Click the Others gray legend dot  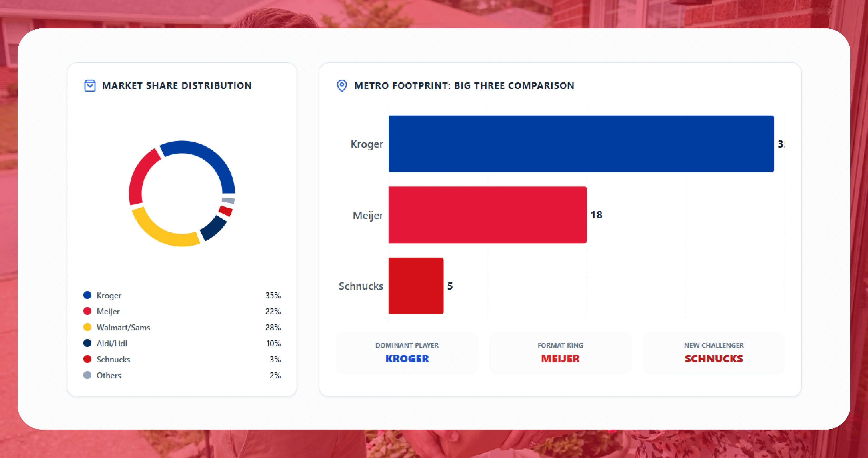tap(87, 375)
